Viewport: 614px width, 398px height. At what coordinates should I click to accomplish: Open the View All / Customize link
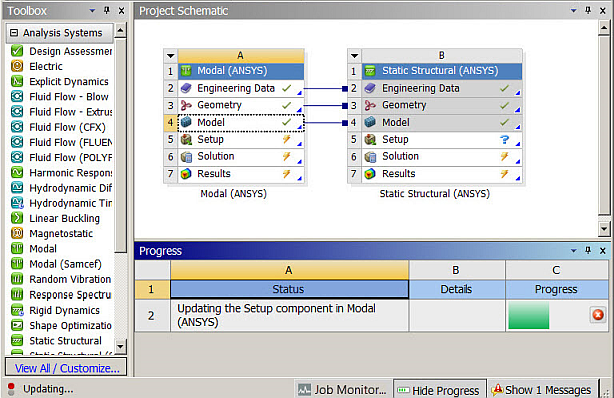67,368
